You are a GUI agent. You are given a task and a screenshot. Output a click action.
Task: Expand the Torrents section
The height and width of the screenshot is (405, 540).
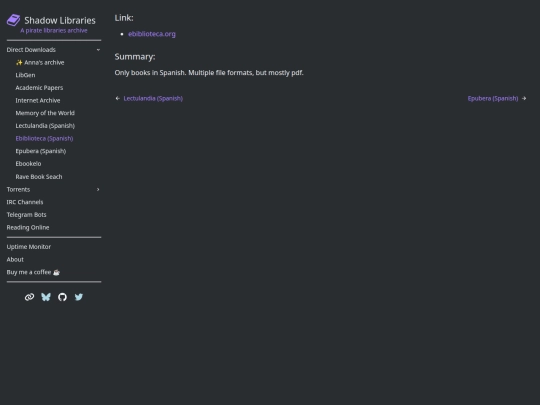(98, 189)
